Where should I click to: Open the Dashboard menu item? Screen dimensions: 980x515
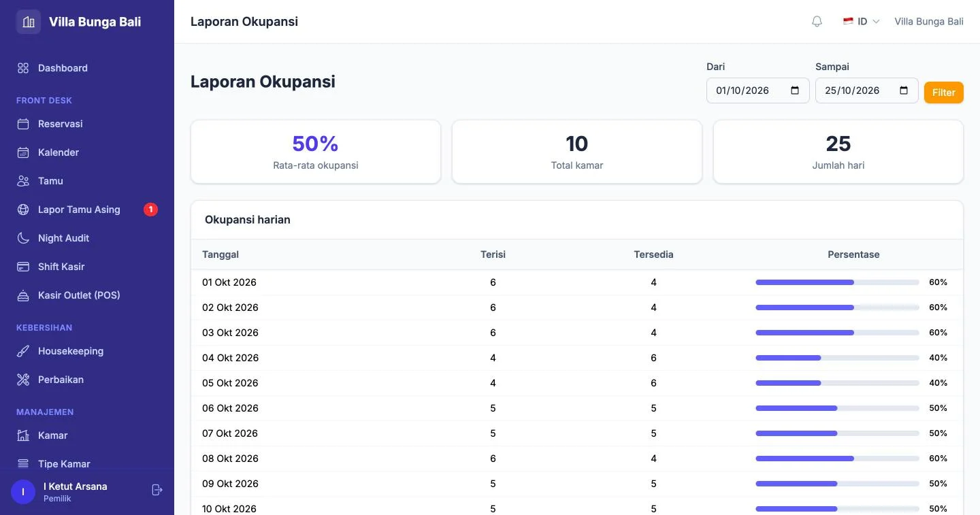point(87,68)
